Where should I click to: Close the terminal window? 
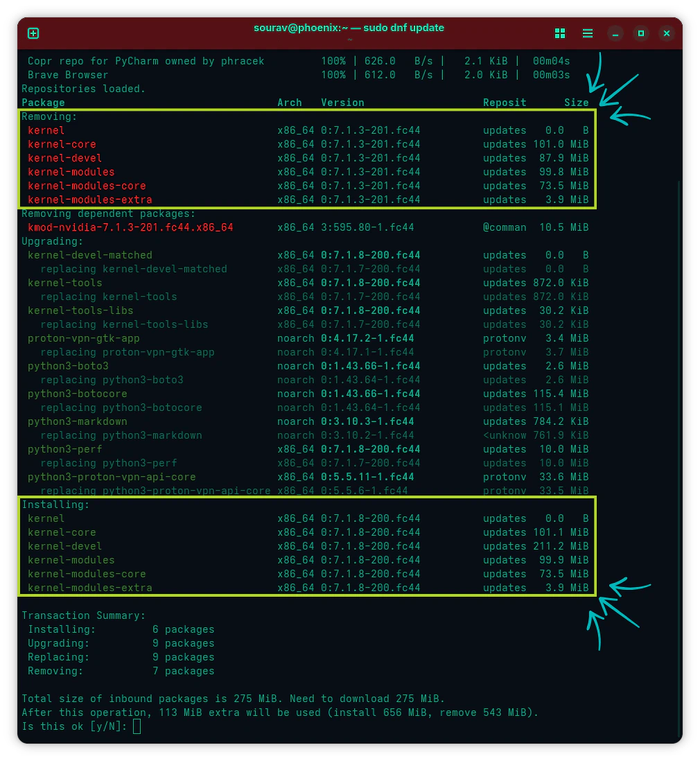point(667,33)
